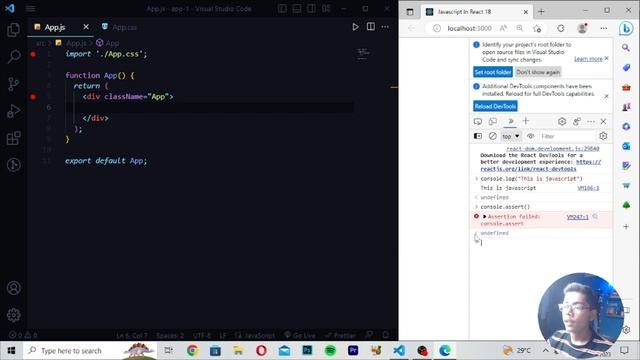Click the VM247:1 source link
The width and height of the screenshot is (640, 360).
coord(577,217)
